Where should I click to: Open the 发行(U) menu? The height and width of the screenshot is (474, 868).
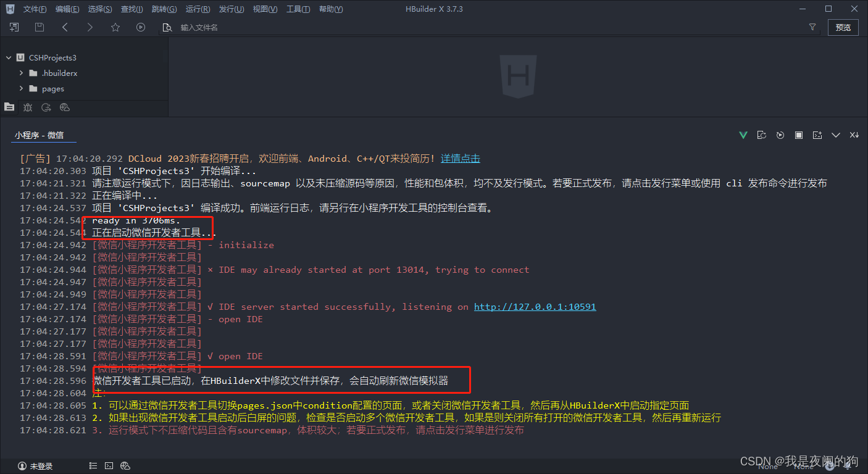tap(232, 9)
